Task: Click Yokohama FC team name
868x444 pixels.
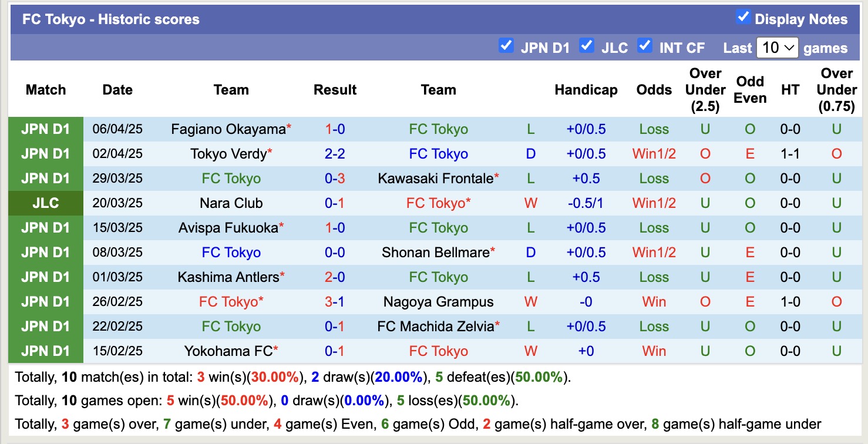Action: (x=227, y=351)
